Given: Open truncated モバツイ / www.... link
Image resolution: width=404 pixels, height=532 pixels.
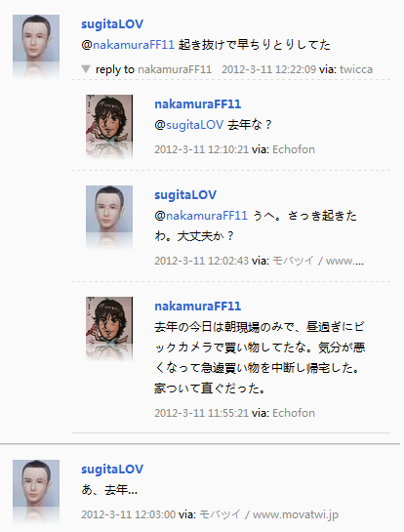Looking at the screenshot, I should pyautogui.click(x=318, y=261).
